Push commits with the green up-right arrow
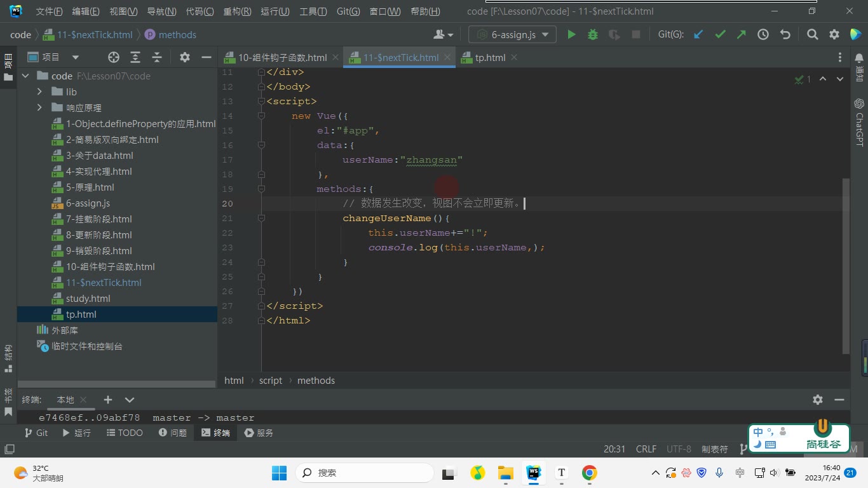 tap(742, 34)
